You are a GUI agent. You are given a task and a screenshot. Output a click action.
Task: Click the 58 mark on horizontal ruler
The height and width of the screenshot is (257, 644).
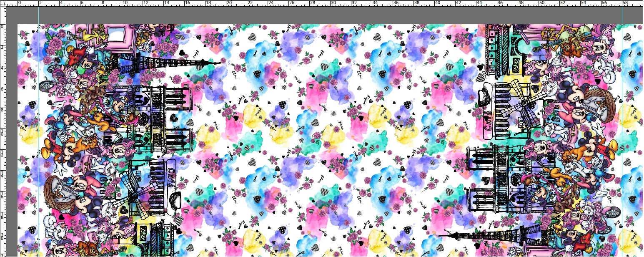coord(624,3)
